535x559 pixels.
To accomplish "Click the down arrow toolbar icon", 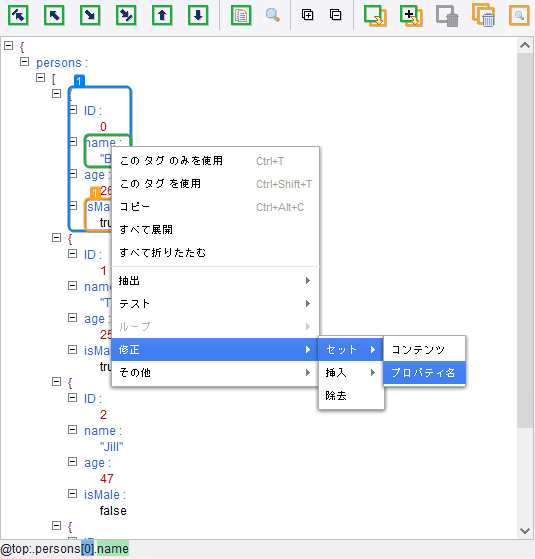I will tap(198, 15).
